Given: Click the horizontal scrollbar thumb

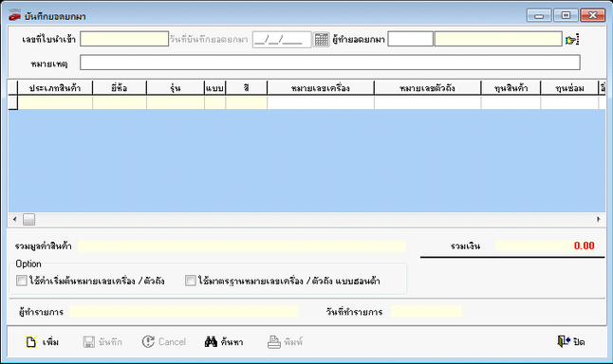Looking at the screenshot, I should pos(28,219).
